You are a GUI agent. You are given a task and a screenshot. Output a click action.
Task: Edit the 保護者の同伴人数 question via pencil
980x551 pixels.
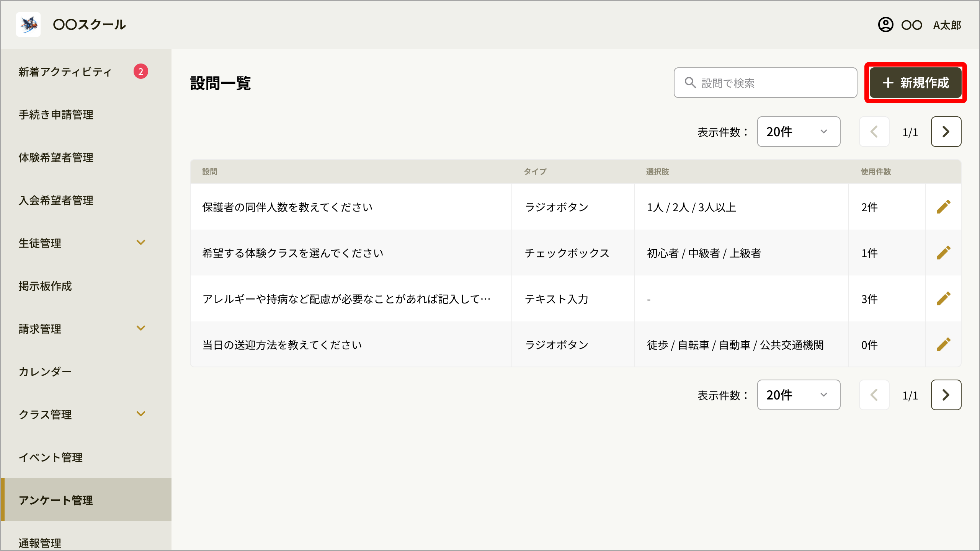coord(943,207)
